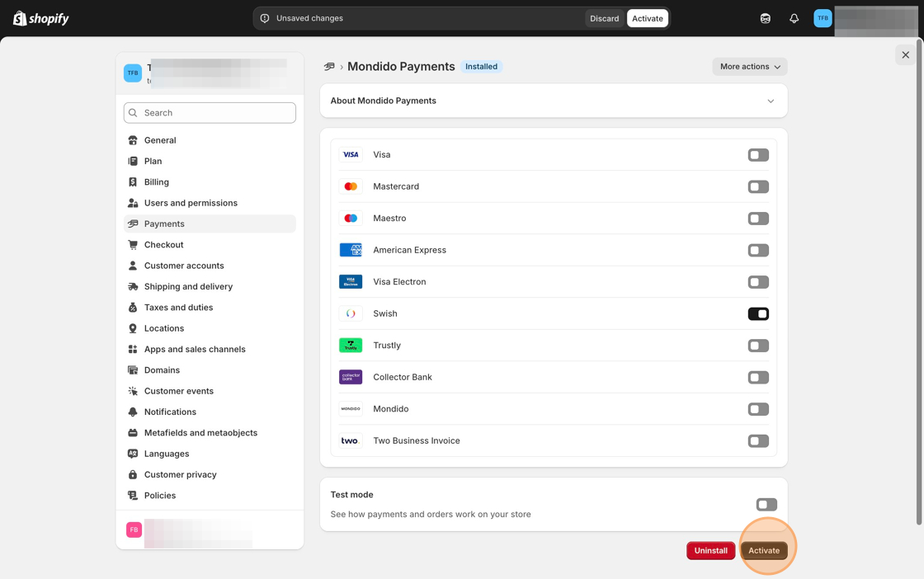924x579 pixels.
Task: Open the notifications bell in top bar
Action: 794,18
